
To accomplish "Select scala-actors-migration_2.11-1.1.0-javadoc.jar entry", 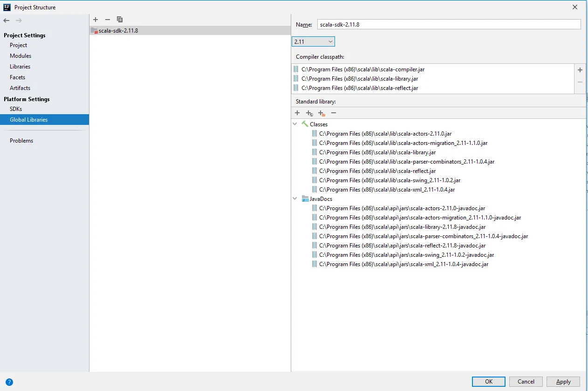I will click(420, 218).
